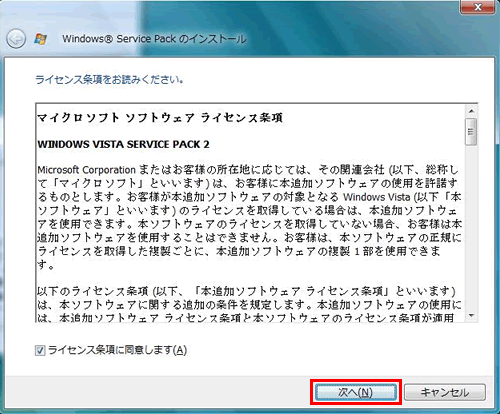Click the paragraph starting with 以下のライセンス条項
The image size is (500, 414).
pyautogui.click(x=249, y=304)
